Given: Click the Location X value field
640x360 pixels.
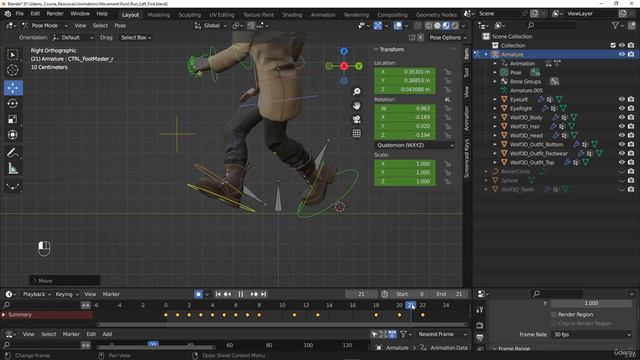Looking at the screenshot, I should click(x=405, y=72).
